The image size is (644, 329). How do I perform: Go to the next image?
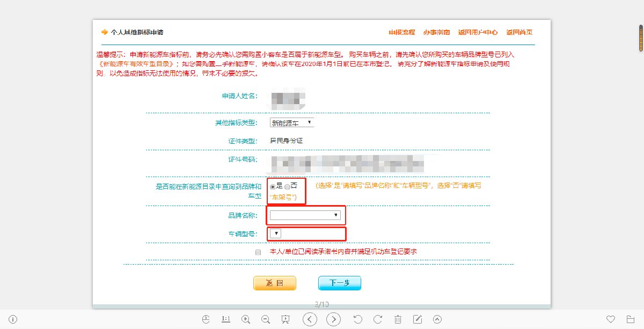[x=334, y=319]
